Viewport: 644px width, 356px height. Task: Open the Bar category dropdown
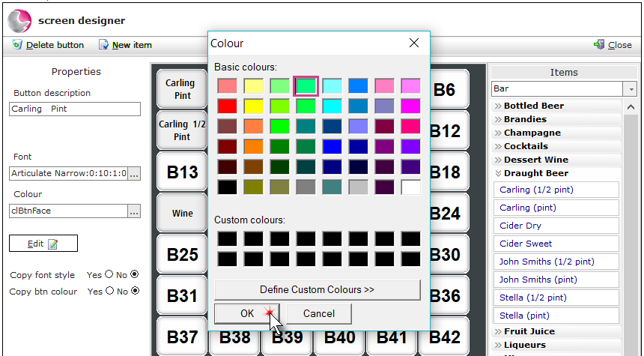[631, 88]
